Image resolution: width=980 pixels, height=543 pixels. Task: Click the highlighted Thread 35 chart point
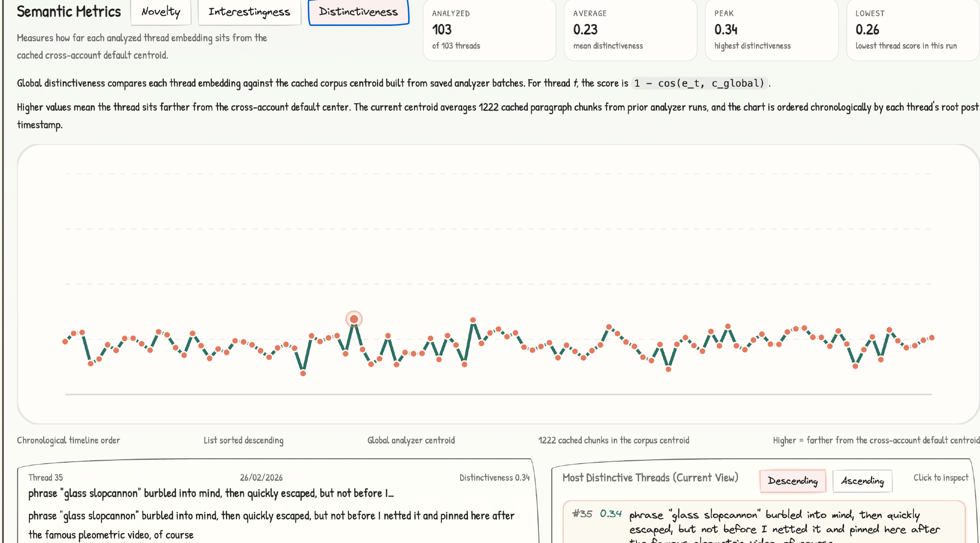coord(354,319)
